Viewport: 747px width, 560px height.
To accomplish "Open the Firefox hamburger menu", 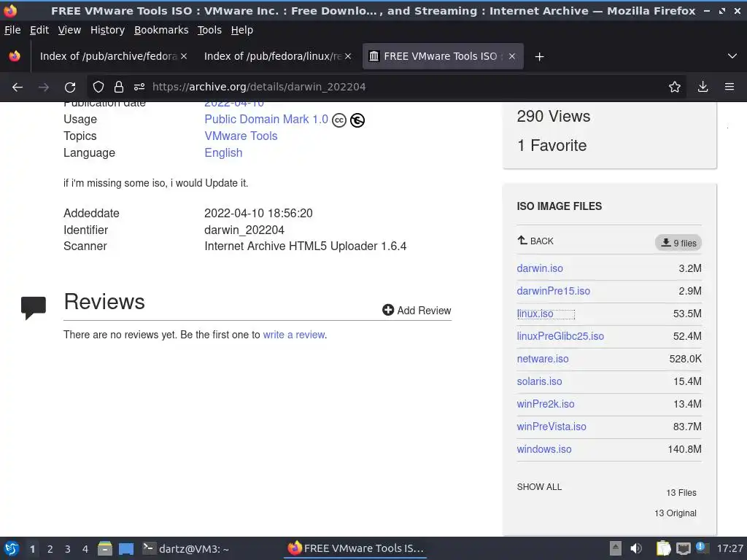I will pos(729,87).
